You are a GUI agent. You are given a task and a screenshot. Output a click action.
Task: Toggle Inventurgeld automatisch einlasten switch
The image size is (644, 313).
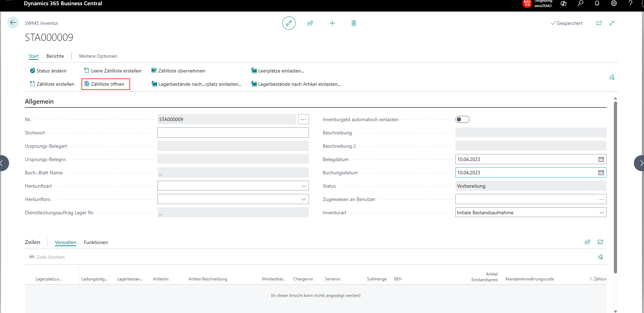click(x=462, y=119)
